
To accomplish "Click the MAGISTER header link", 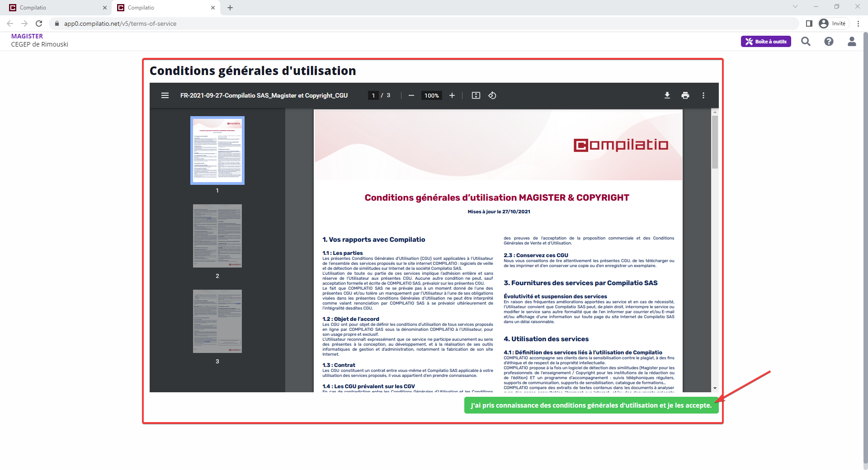I will tap(27, 36).
